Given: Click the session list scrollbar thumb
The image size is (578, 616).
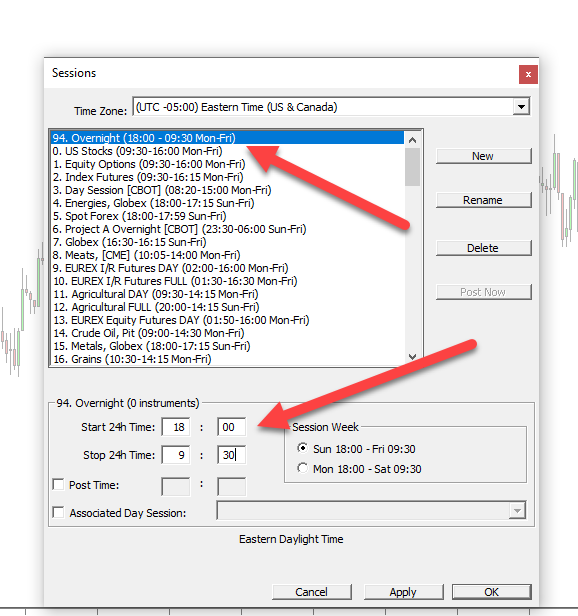Looking at the screenshot, I should (412, 167).
